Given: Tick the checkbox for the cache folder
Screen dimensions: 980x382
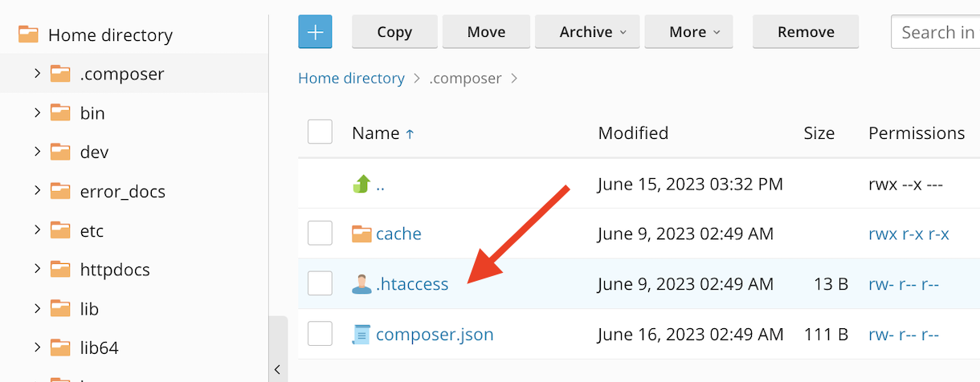Looking at the screenshot, I should pyautogui.click(x=320, y=234).
